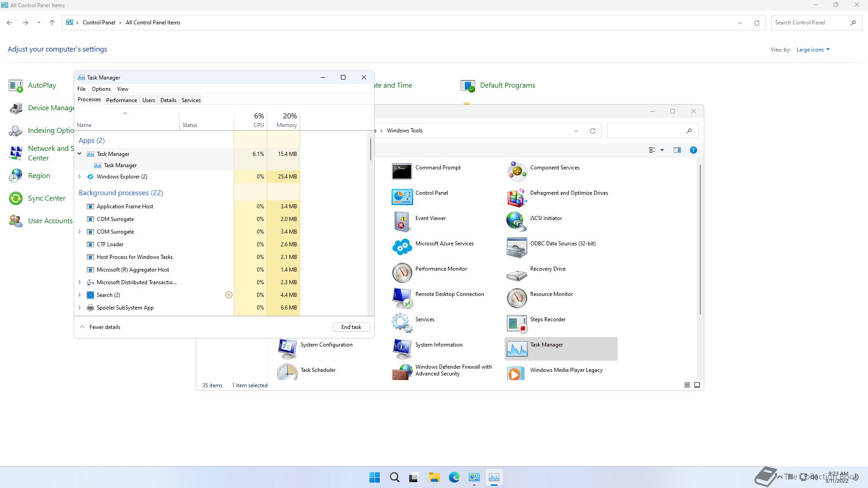Switch to the Details tab
Viewport: 868px width, 488px height.
point(168,100)
